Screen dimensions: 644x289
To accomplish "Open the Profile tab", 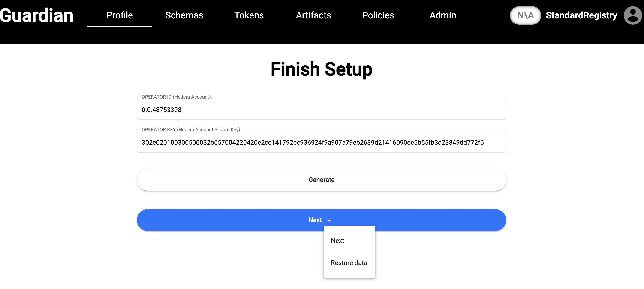I will coord(120,15).
